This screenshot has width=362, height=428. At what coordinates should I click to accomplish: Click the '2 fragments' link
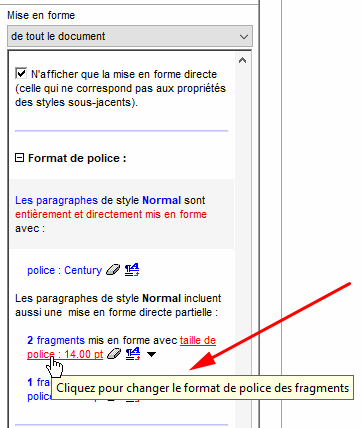(x=56, y=340)
